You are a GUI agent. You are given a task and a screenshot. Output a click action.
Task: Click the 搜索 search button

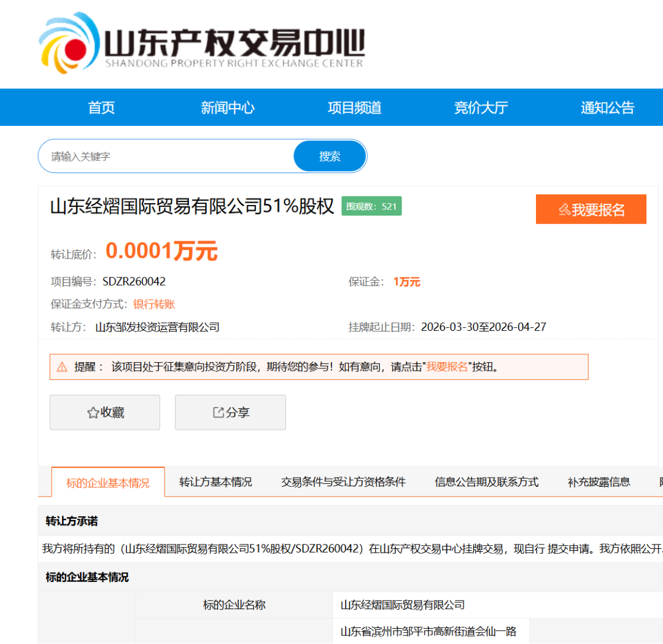click(330, 156)
